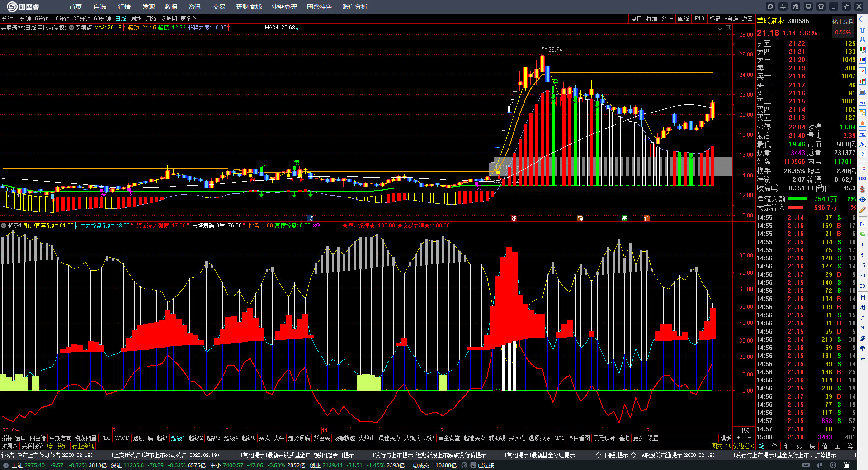Switch chart period to 周线 weekly
This screenshot has height=470, width=868.
click(x=136, y=19)
